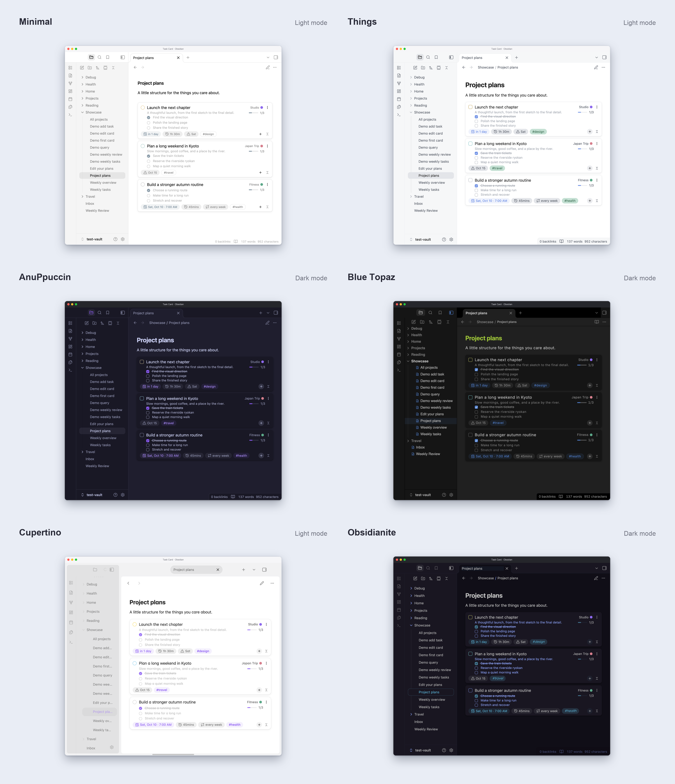
Task: Click red Japan Trip dot in AnuPpuccin window
Action: point(263,398)
